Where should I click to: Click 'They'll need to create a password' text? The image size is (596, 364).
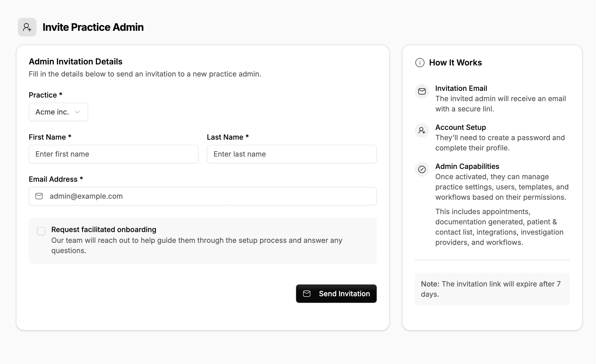click(500, 143)
